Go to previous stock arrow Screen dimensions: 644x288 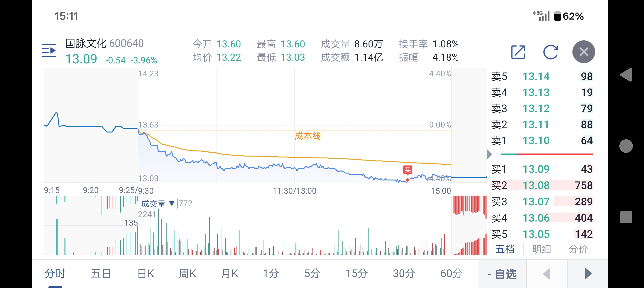pos(547,274)
